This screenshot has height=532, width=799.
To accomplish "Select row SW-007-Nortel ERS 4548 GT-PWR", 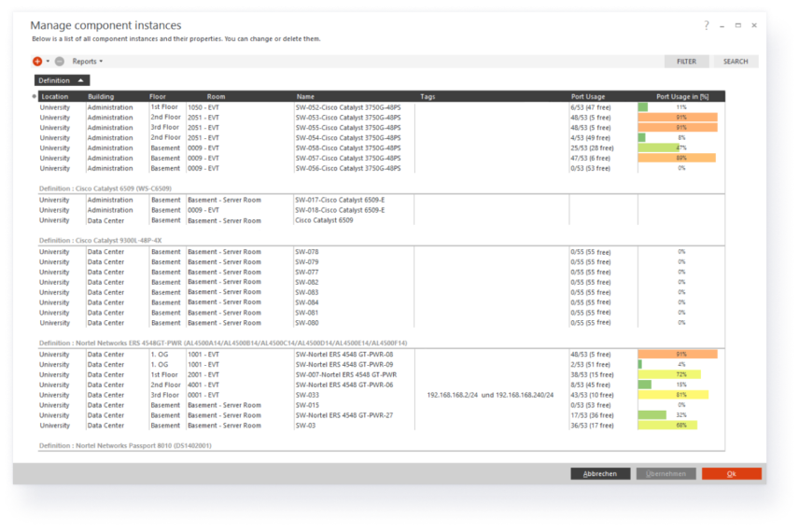I will [x=381, y=375].
